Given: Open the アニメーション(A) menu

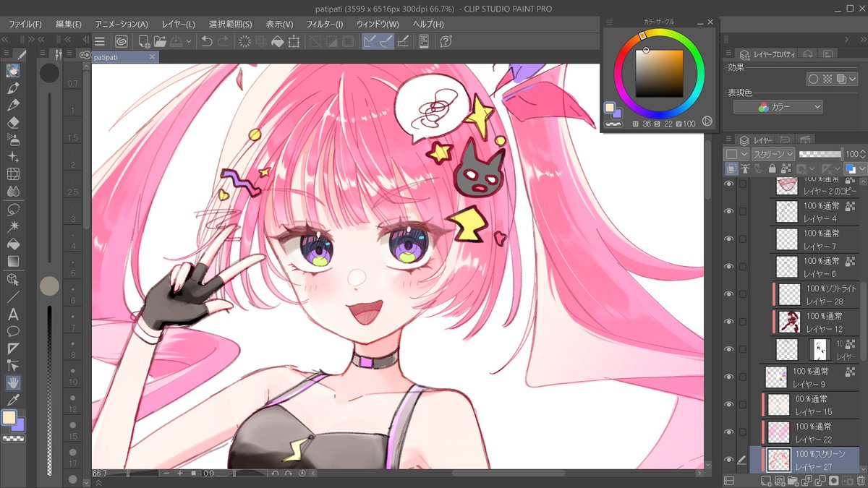Looking at the screenshot, I should (x=122, y=24).
